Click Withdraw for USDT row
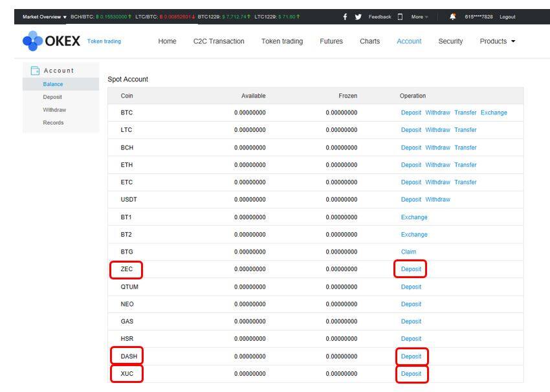 pyautogui.click(x=438, y=199)
